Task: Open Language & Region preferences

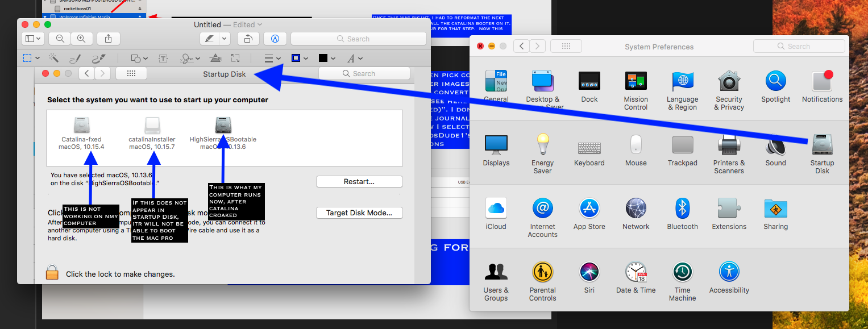Action: [683, 90]
